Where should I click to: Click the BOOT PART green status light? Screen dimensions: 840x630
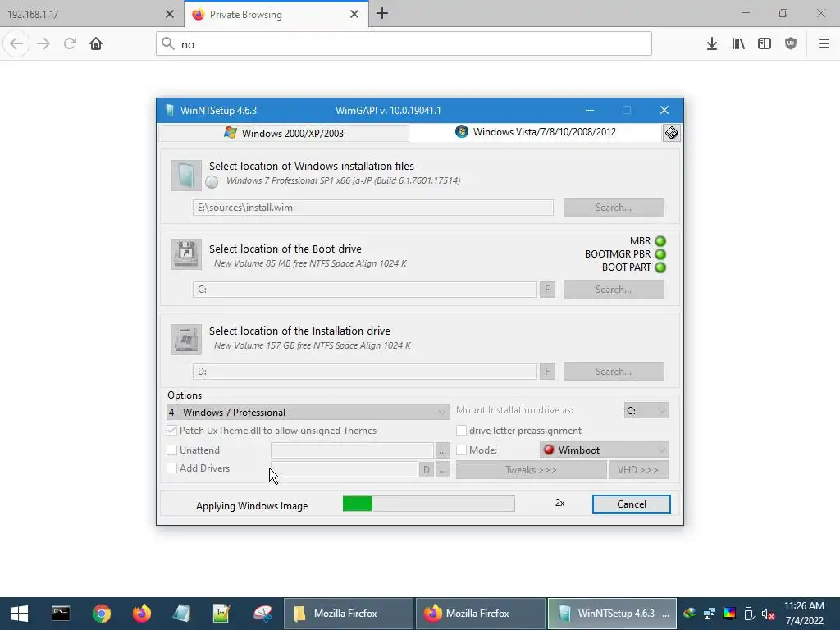click(660, 267)
